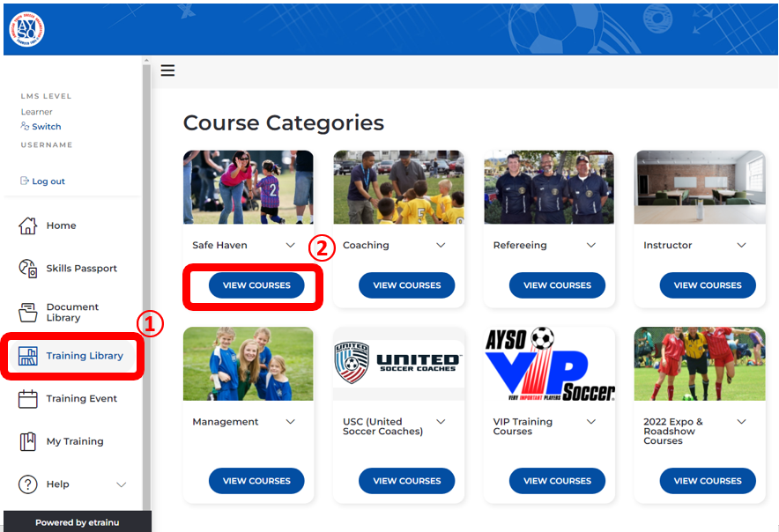Screen dimensions: 779x532
Task: Click the United Soccer Coaches logo image
Action: click(x=399, y=364)
